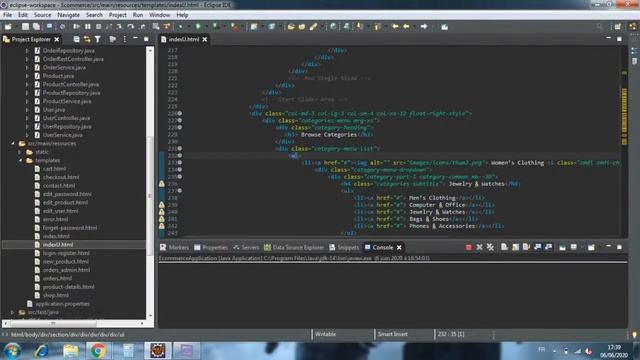Collapse the src/main/resources folder

(x=13, y=143)
